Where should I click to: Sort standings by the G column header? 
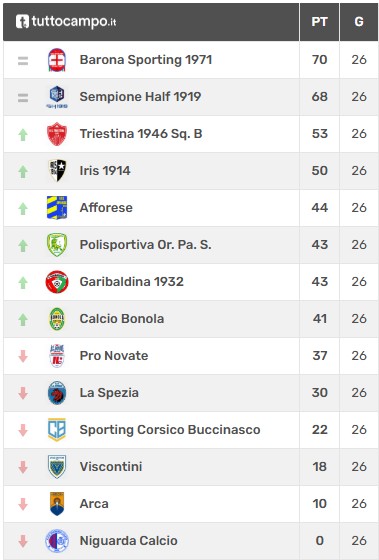pyautogui.click(x=359, y=22)
